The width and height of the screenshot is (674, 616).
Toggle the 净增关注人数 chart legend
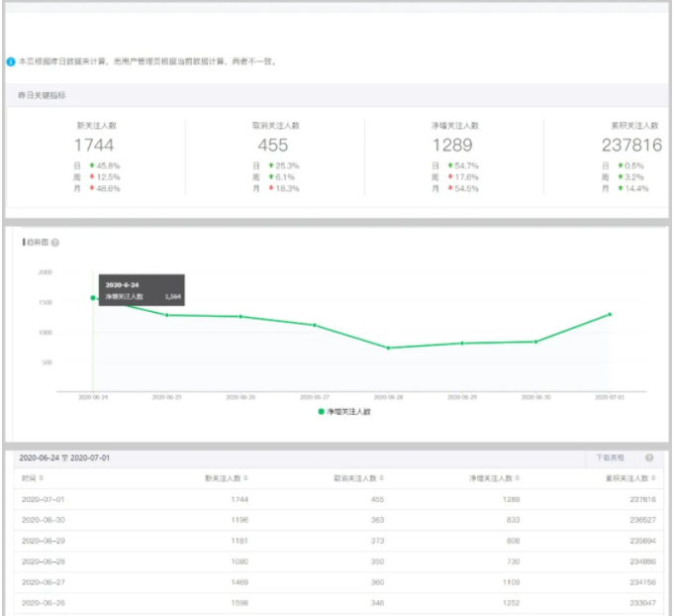343,412
